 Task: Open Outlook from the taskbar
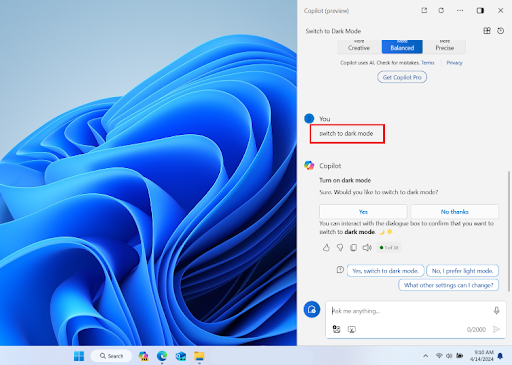[x=181, y=356]
